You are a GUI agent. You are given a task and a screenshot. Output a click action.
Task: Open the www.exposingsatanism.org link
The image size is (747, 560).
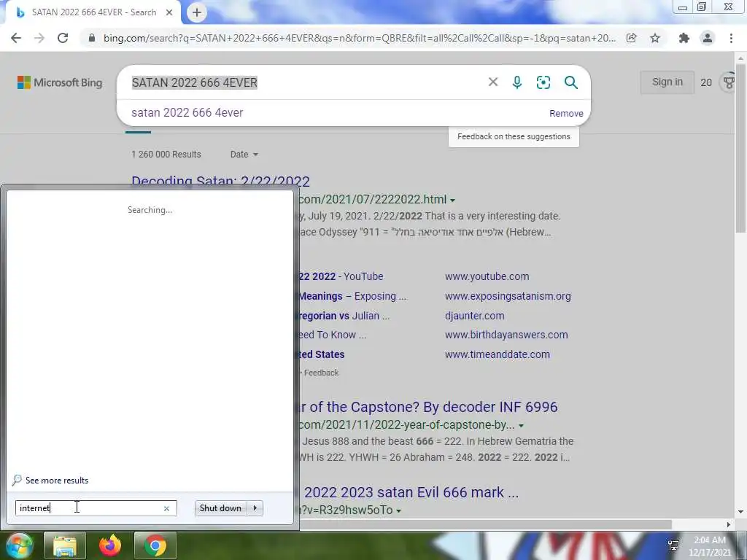pos(508,296)
